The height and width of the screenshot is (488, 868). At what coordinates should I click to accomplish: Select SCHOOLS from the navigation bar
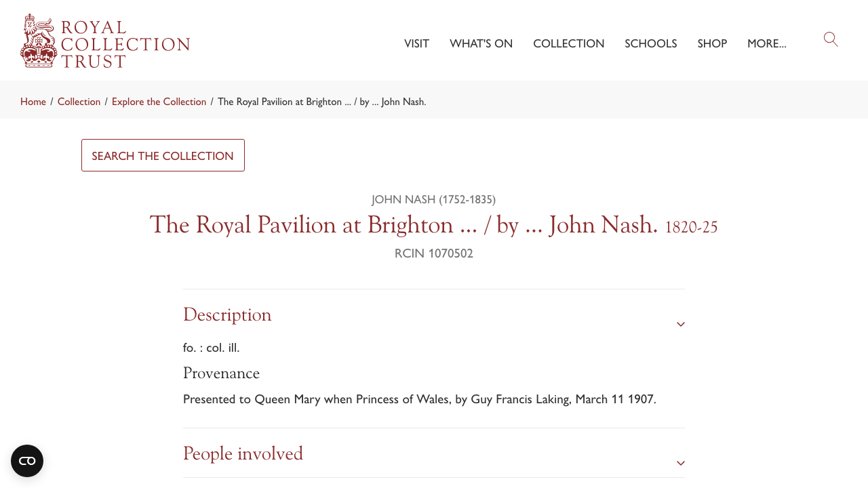point(651,42)
